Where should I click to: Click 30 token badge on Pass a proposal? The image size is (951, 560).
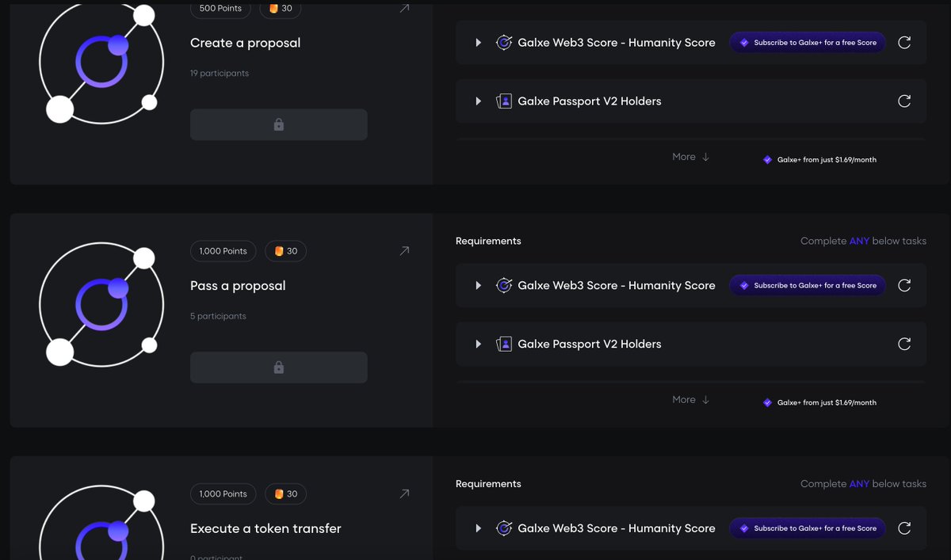(x=285, y=251)
